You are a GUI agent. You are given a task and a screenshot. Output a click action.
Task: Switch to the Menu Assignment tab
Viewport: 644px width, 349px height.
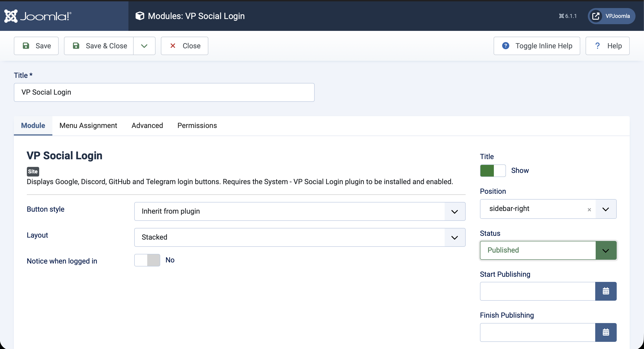[x=88, y=126]
